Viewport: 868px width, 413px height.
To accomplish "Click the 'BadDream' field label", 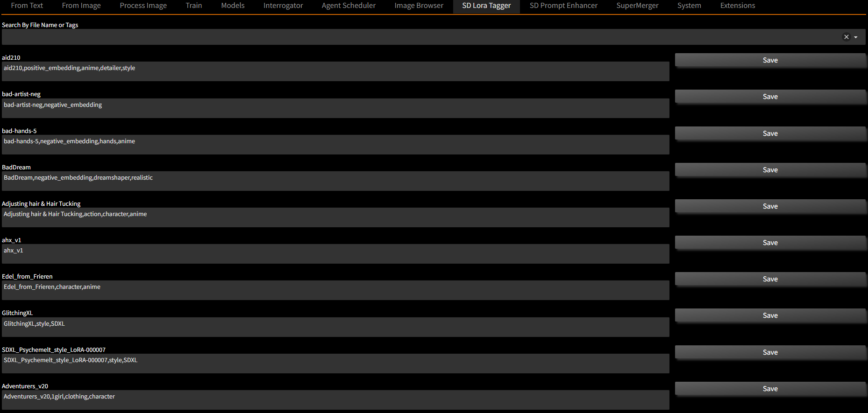I will (x=16, y=167).
